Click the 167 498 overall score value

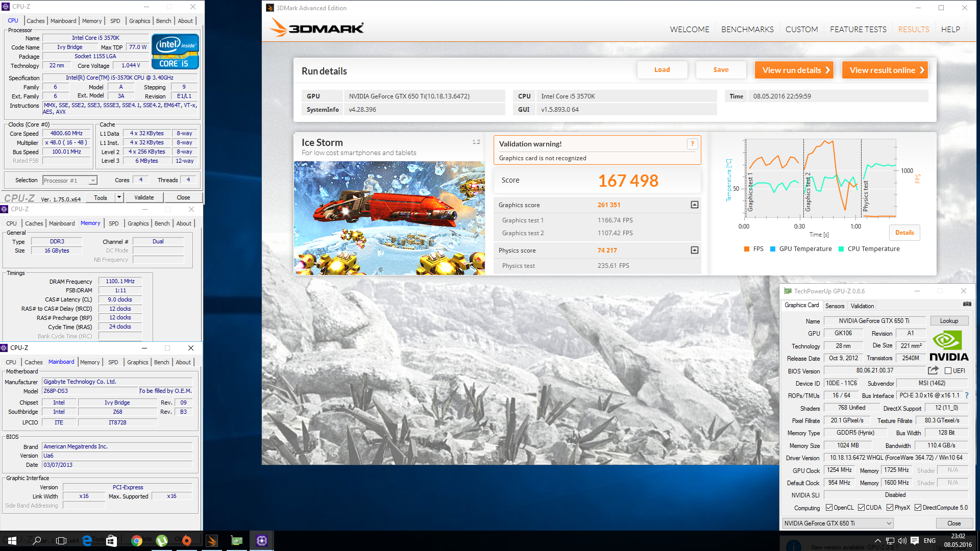point(628,181)
